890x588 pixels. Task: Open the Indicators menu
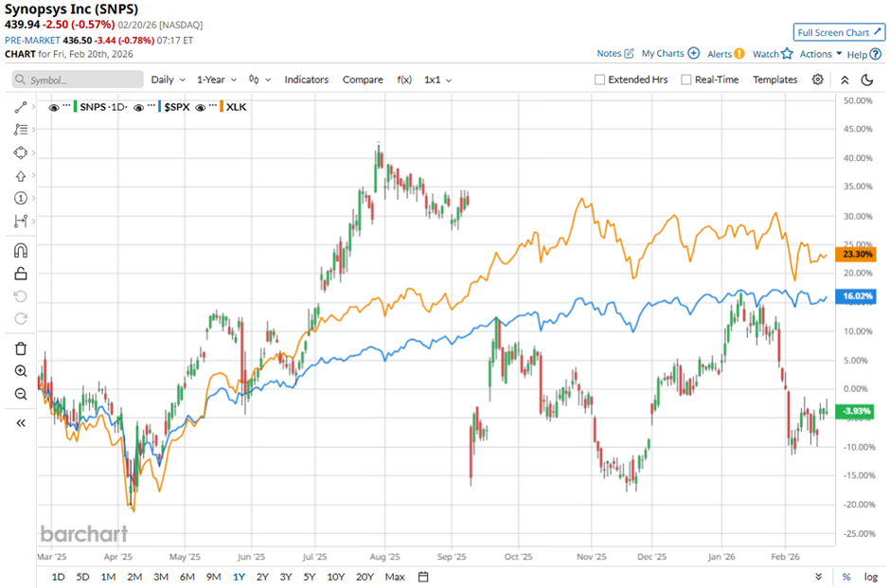[x=306, y=80]
